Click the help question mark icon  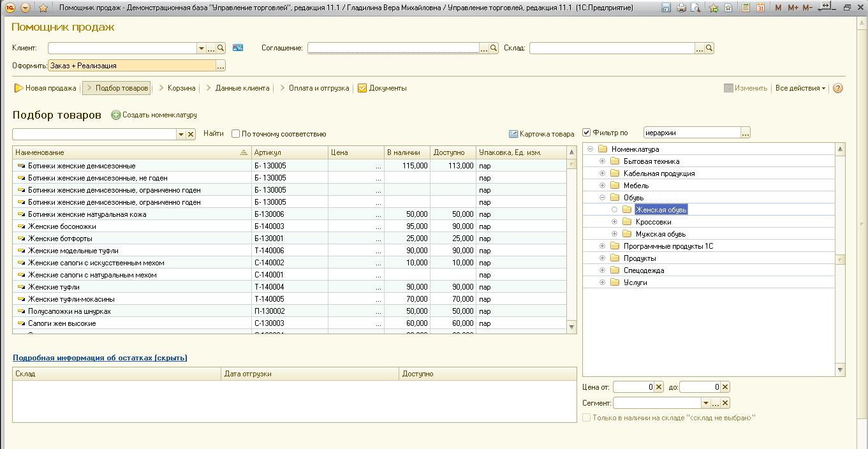coord(838,88)
